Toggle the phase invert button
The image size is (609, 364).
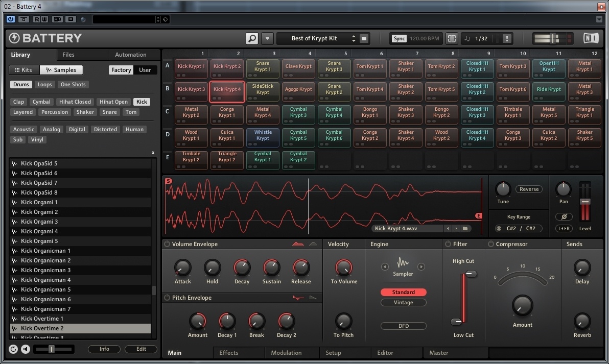[564, 216]
